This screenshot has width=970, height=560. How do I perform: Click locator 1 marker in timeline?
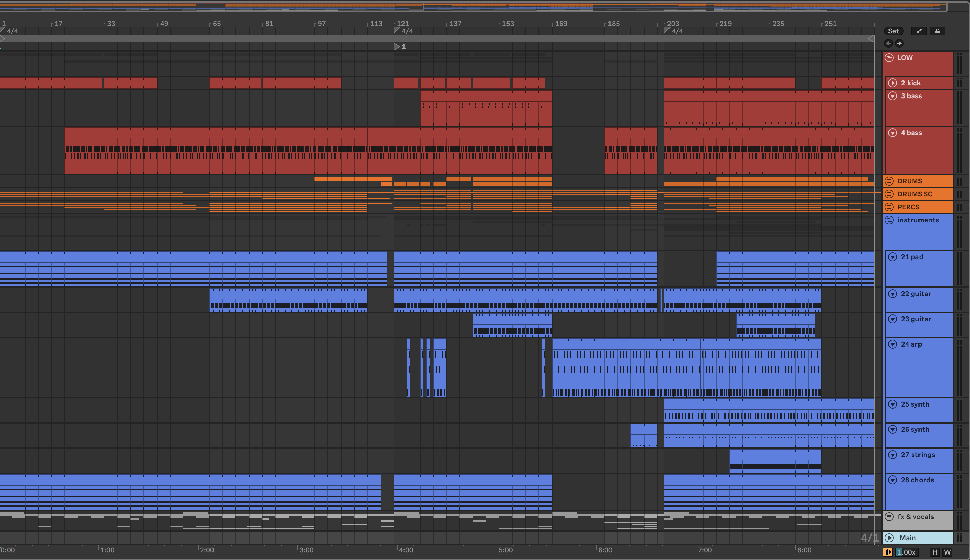coord(397,46)
